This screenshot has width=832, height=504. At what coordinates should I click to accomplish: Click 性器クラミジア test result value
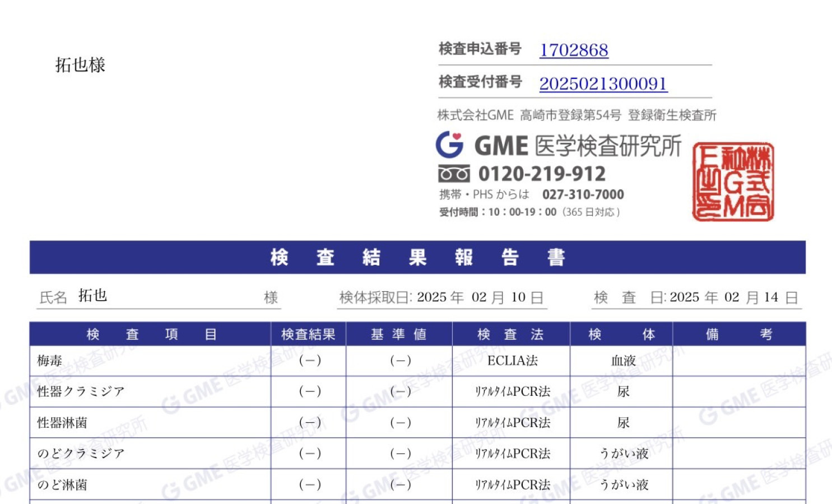[x=310, y=391]
